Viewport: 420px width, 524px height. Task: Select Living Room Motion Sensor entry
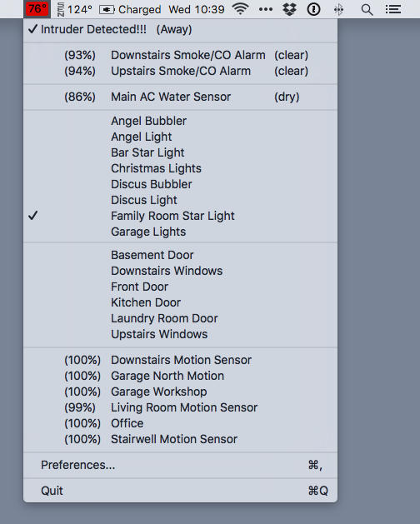point(180,407)
